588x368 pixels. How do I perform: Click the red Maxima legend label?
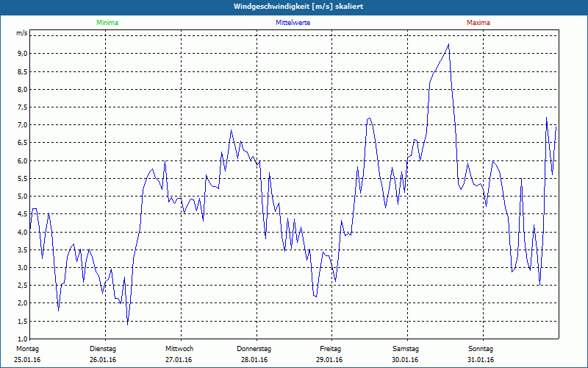pyautogui.click(x=478, y=23)
